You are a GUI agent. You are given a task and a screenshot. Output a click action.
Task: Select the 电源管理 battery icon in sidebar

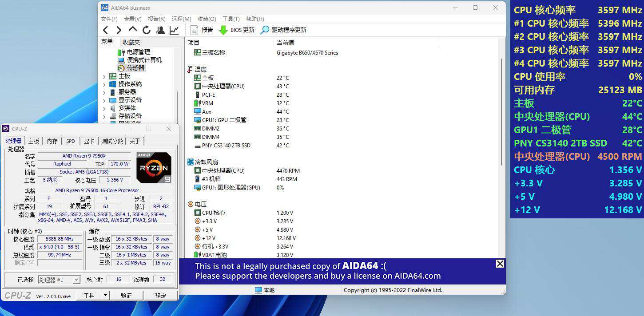tap(120, 52)
